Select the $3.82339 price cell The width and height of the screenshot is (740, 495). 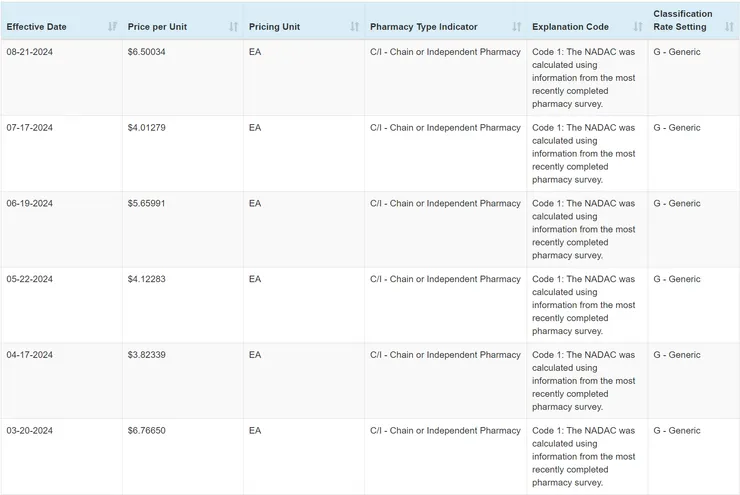coord(147,355)
